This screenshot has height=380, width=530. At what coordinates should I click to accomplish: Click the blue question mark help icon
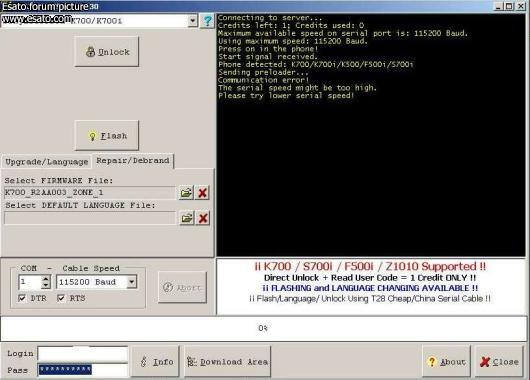coord(207,21)
